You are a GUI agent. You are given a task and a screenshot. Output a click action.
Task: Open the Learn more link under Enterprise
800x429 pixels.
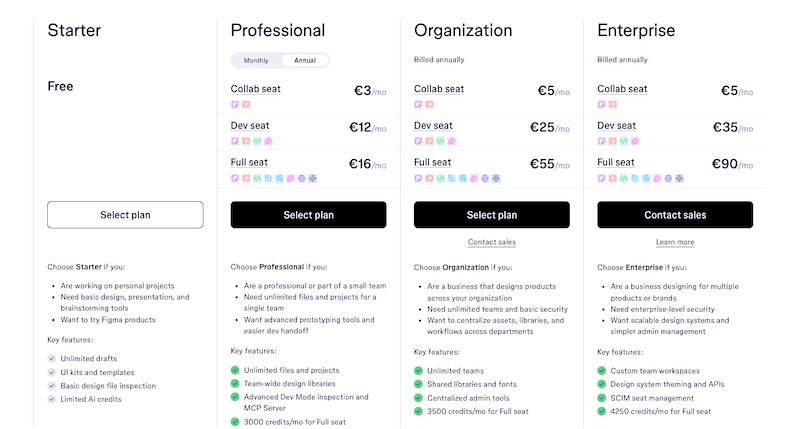[675, 242]
